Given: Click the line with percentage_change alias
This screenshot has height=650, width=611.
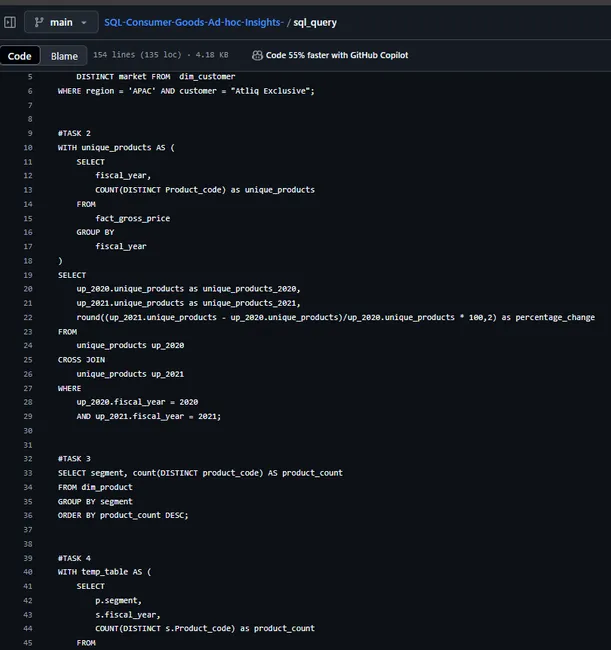Looking at the screenshot, I should click(335, 318).
